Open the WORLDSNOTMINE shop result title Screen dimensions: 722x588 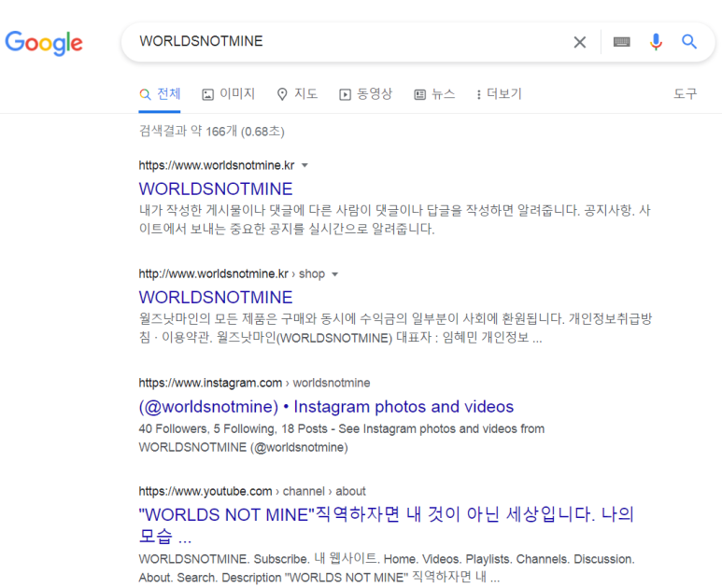[x=216, y=298]
